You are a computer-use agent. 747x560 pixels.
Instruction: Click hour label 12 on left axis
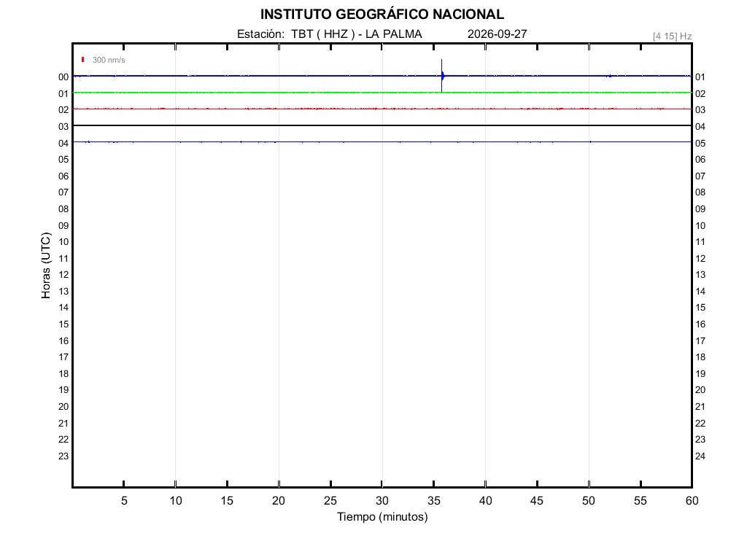click(x=63, y=275)
